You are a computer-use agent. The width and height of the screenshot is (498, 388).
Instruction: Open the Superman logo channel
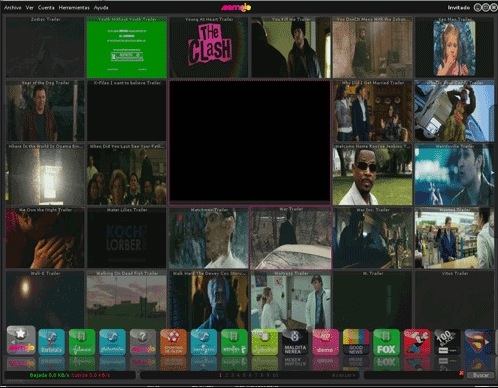click(477, 342)
